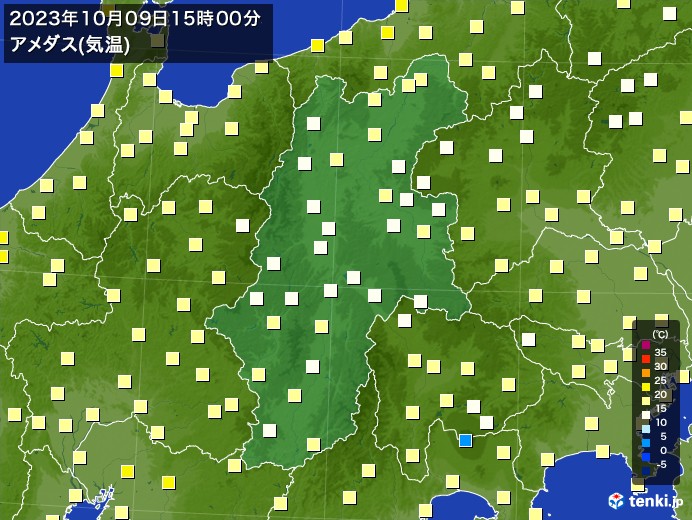
Task: Select the red legend swatch for 30–35°C
Action: (646, 359)
